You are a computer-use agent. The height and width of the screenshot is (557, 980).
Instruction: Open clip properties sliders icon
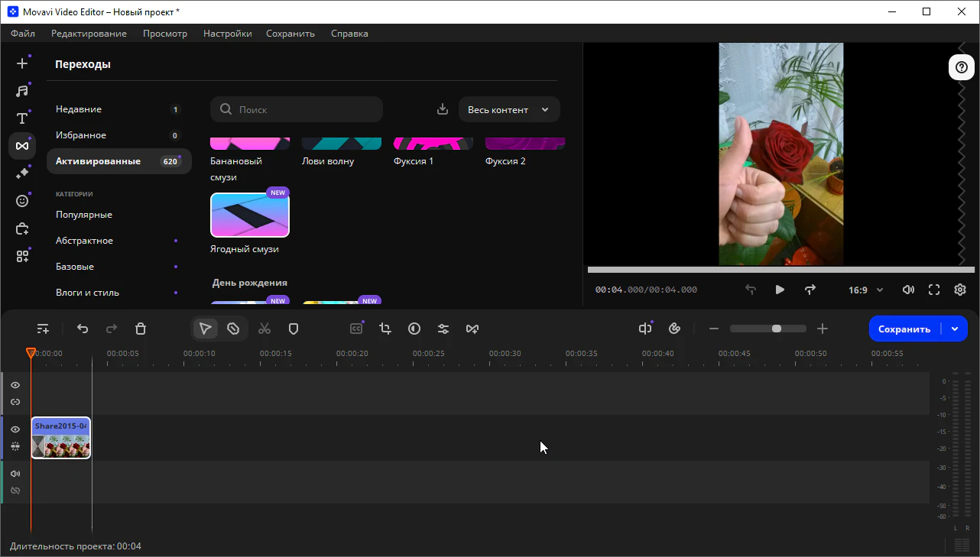point(443,329)
